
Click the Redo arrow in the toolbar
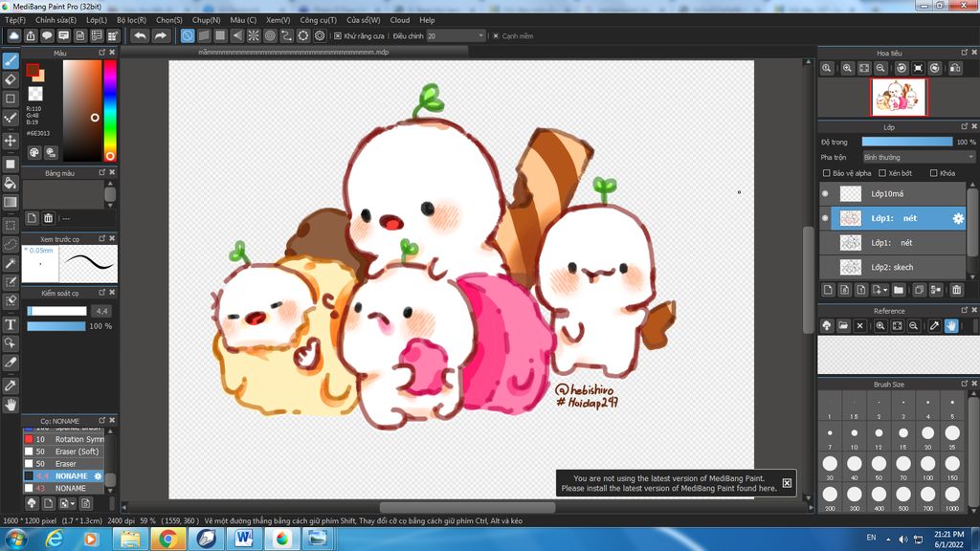[x=161, y=35]
